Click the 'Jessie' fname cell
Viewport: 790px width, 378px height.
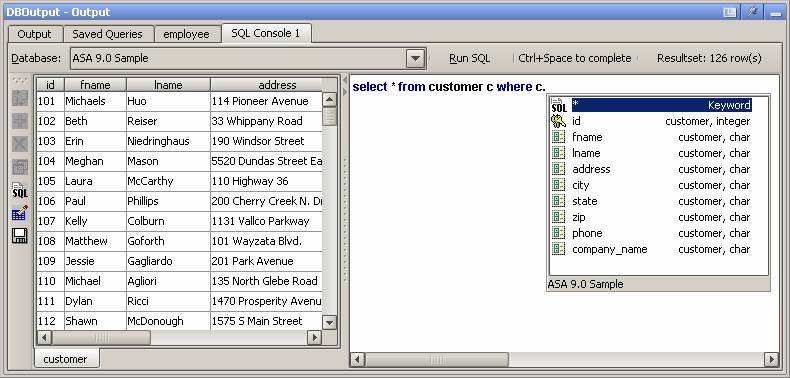(95, 261)
